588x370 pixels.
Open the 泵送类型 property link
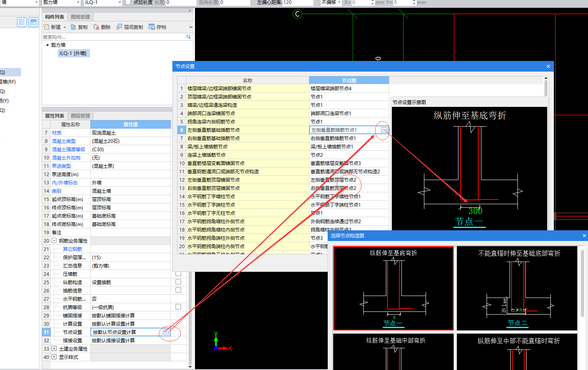point(61,166)
